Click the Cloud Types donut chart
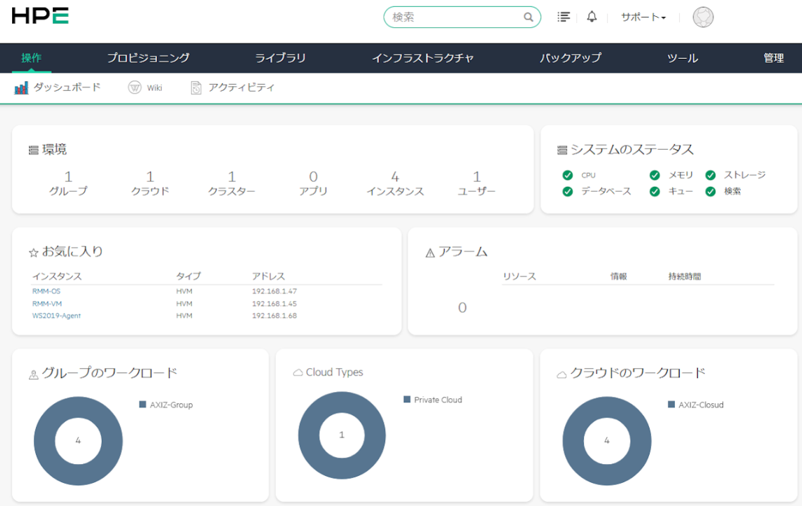Image resolution: width=802 pixels, height=506 pixels. tap(342, 435)
